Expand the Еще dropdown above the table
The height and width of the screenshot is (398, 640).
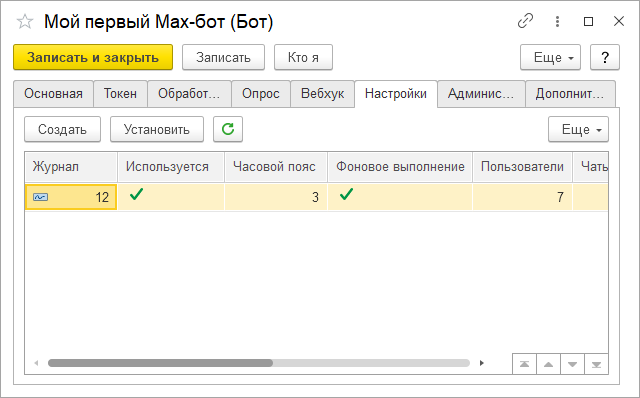tap(578, 129)
